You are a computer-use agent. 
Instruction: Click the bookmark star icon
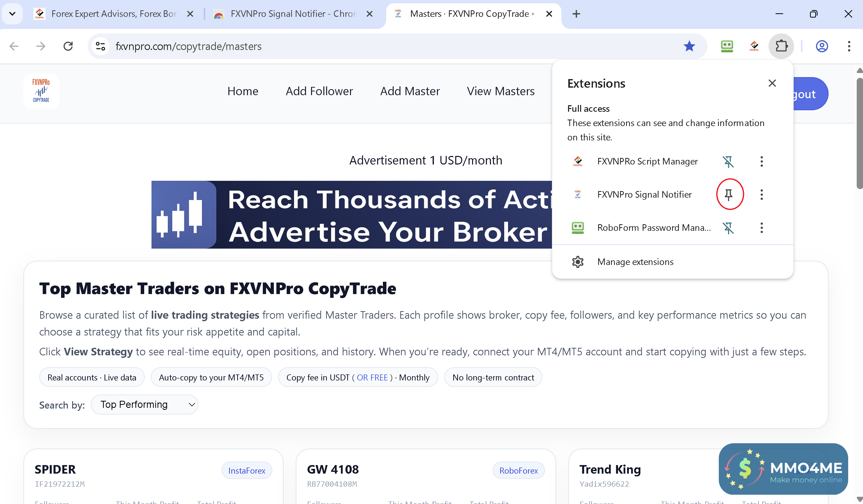(689, 46)
